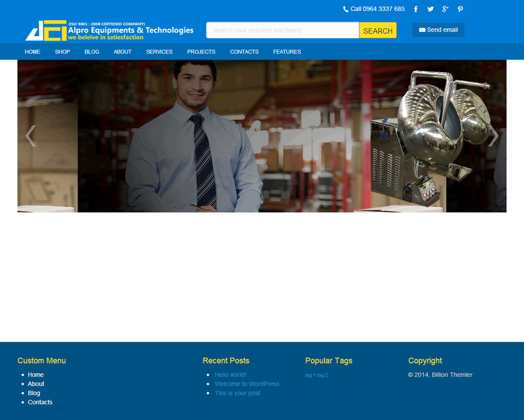The image size is (524, 420).
Task: Click the tag 1 popular tag
Action: [310, 375]
